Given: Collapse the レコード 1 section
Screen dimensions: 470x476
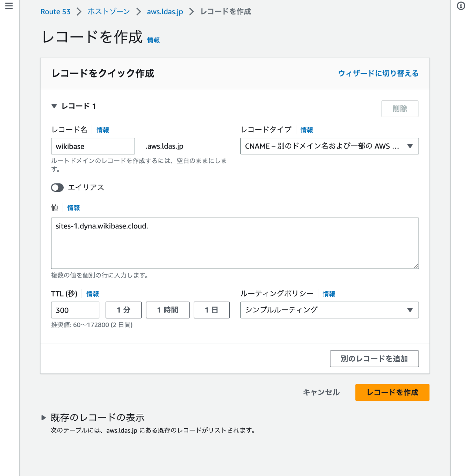Looking at the screenshot, I should point(54,106).
